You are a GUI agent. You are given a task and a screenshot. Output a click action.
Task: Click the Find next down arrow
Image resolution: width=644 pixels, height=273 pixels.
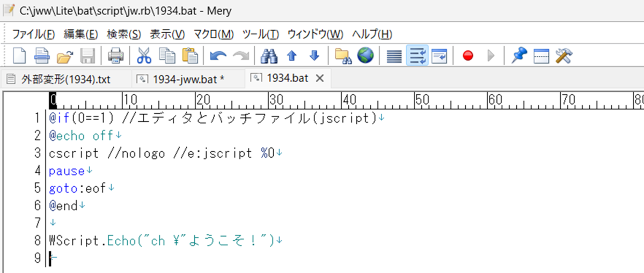(x=314, y=56)
